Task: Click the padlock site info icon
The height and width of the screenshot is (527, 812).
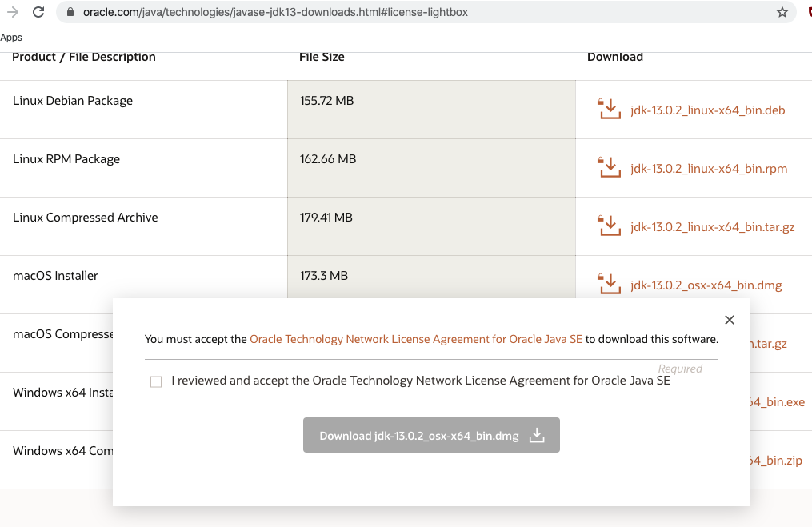Action: click(x=70, y=12)
